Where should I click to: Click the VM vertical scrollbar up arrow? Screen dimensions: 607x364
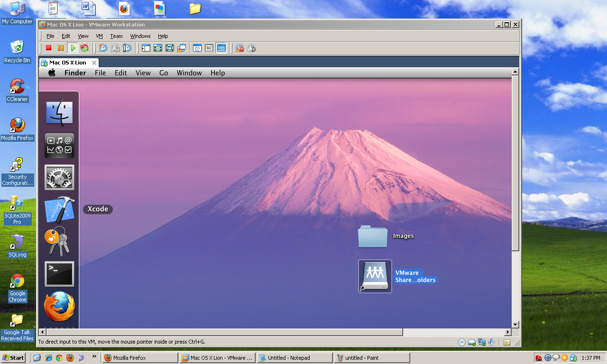point(515,72)
